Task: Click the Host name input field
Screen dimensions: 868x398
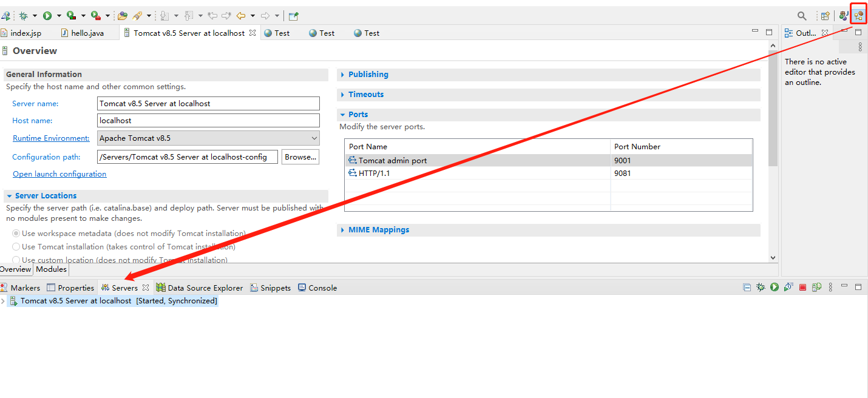Action: coord(208,121)
